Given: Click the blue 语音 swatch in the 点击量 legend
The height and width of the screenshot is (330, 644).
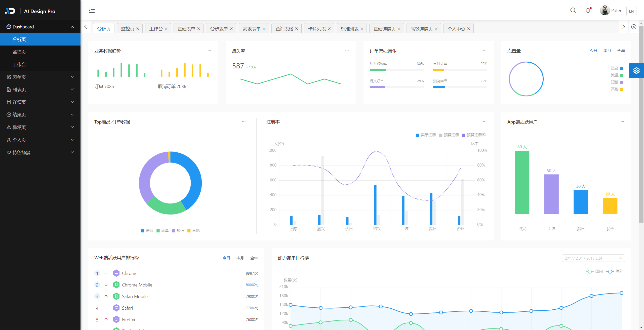Looking at the screenshot, I should coord(622,68).
